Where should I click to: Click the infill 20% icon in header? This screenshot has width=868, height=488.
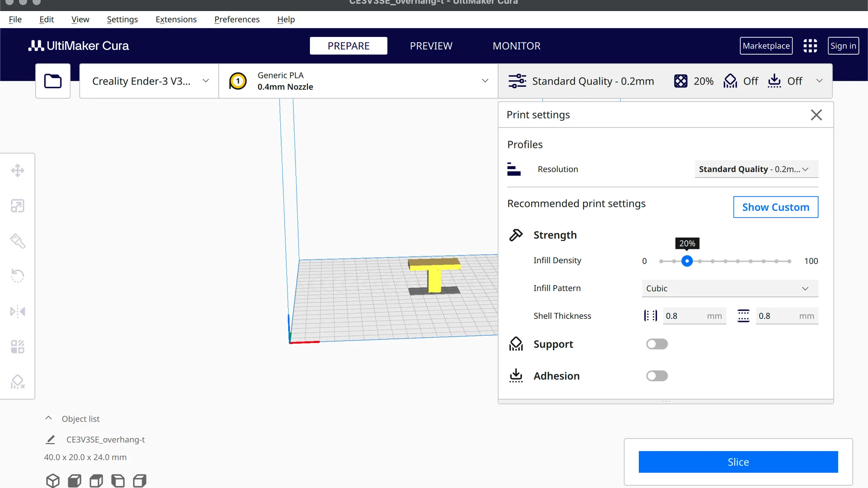click(x=681, y=81)
